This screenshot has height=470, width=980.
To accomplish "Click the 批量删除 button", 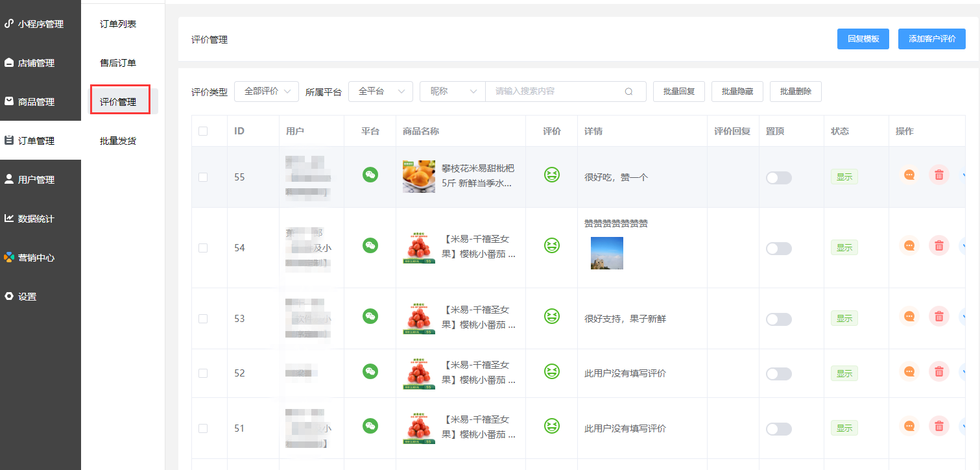I will click(796, 92).
